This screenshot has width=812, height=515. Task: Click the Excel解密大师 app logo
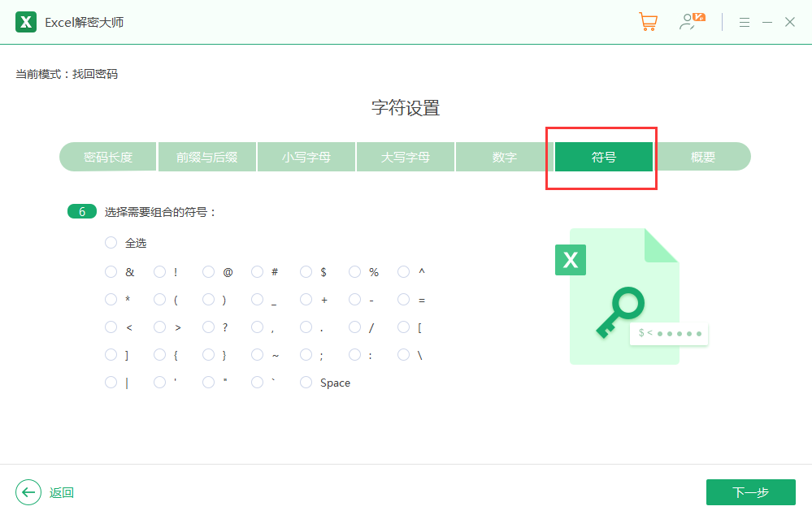26,22
